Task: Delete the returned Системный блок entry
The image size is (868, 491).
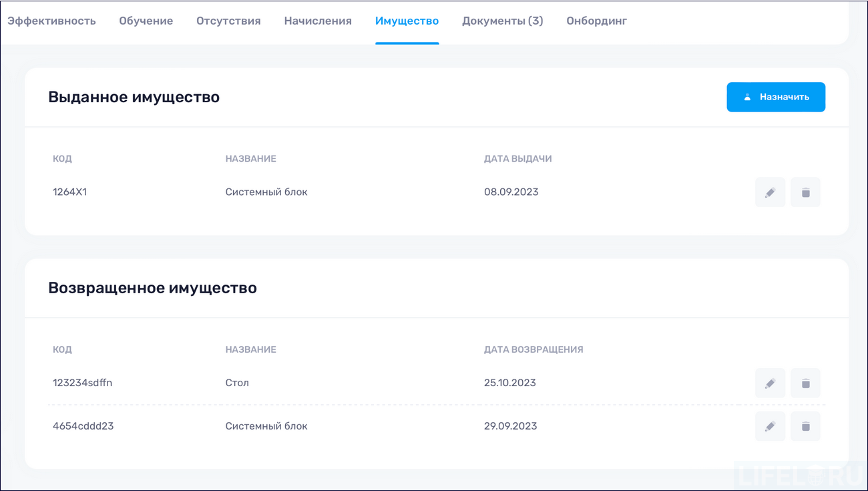Action: click(805, 426)
